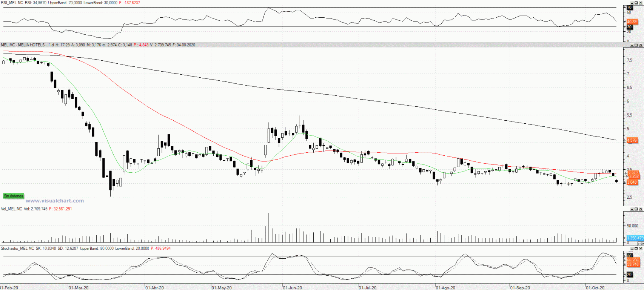Click the MEL.MC - MELIA HOTELS pane title
Viewport: 644px width, 290px height.
23,45
